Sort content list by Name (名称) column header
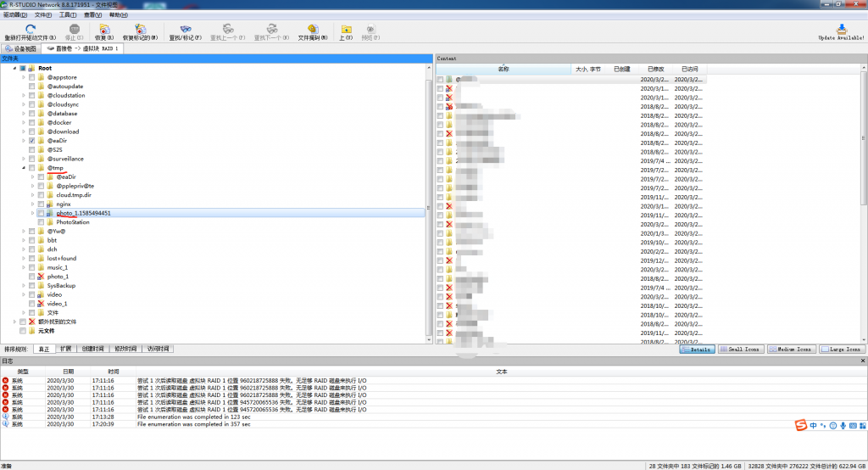 (x=504, y=69)
